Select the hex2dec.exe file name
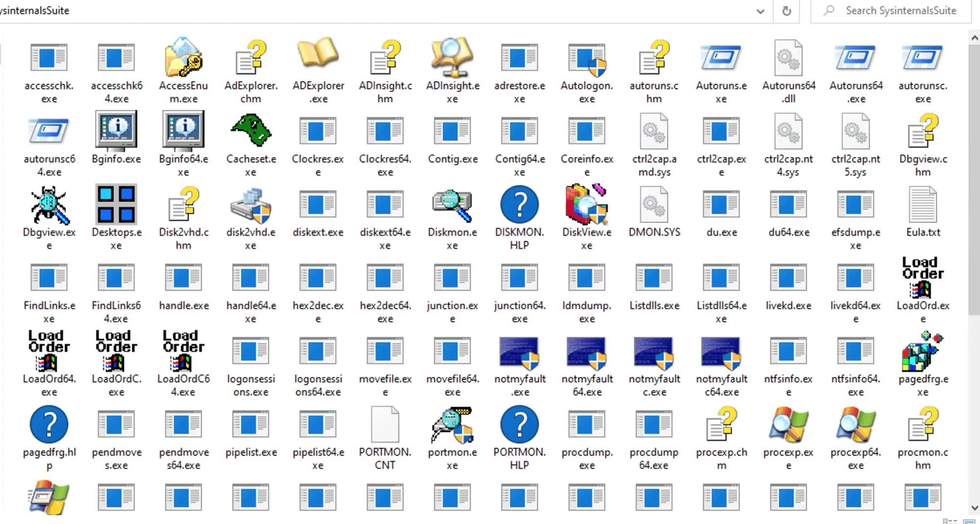 coord(318,312)
